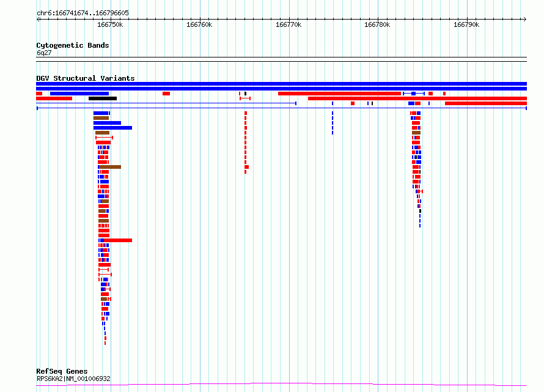The height and width of the screenshot is (392, 544).
Task: Select the DGV Structural Variants track title
Action: [x=86, y=78]
